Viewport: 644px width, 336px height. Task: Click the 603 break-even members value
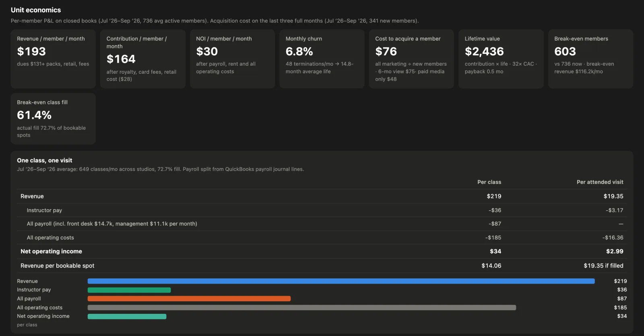click(565, 52)
